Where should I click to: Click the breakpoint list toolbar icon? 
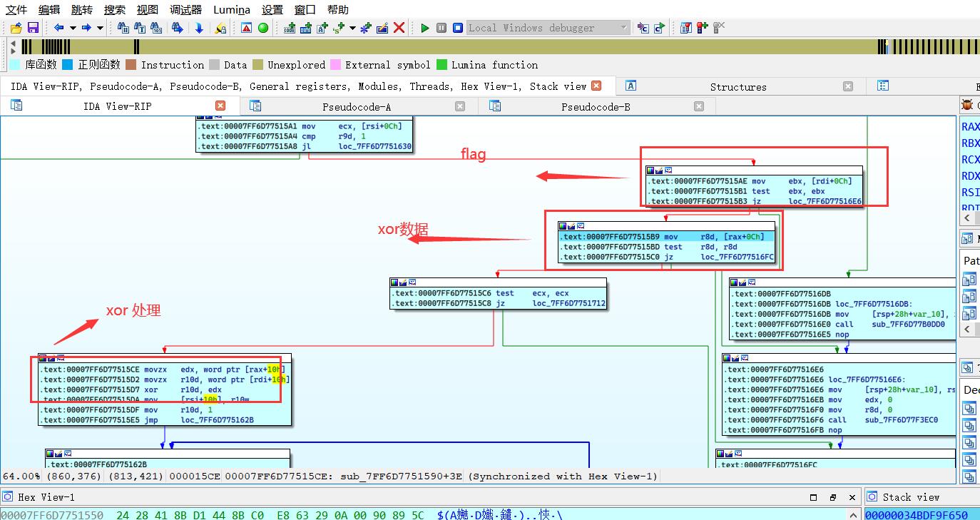pyautogui.click(x=685, y=28)
